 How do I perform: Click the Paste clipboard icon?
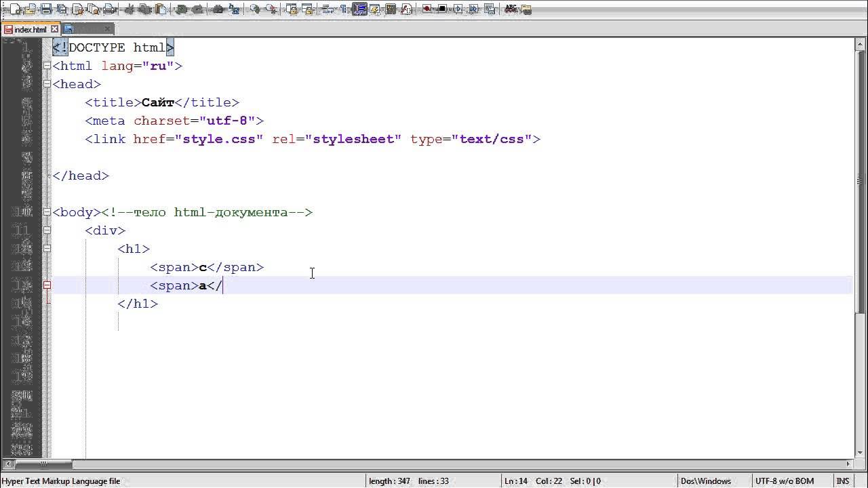[160, 9]
